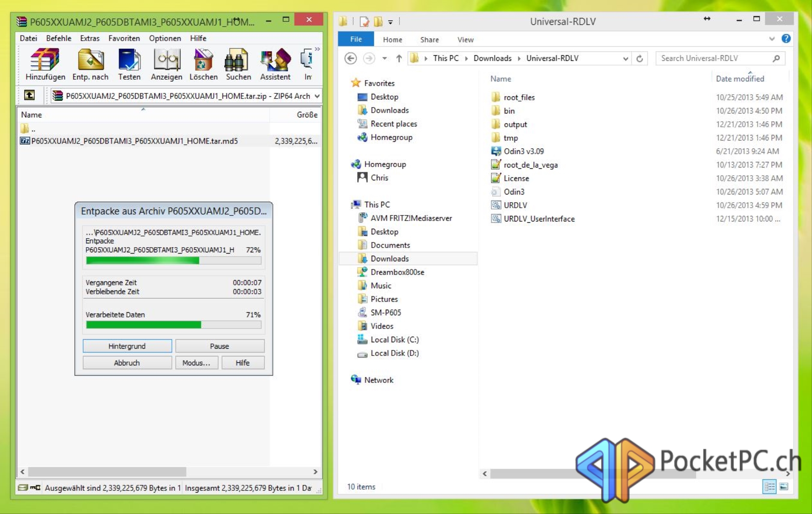Click the Up to parent folder arrow in Explorer
Image resolution: width=812 pixels, height=514 pixels.
tap(399, 58)
